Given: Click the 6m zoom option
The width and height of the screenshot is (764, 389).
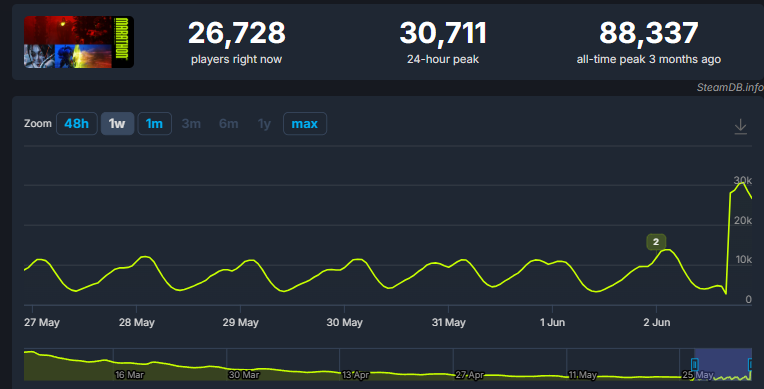Looking at the screenshot, I should click(x=229, y=124).
